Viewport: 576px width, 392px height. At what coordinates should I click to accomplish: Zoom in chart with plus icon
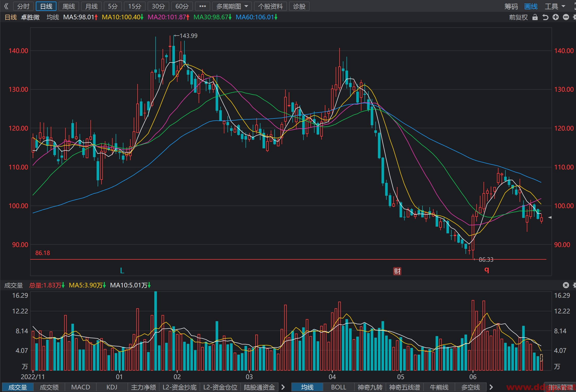(556, 17)
